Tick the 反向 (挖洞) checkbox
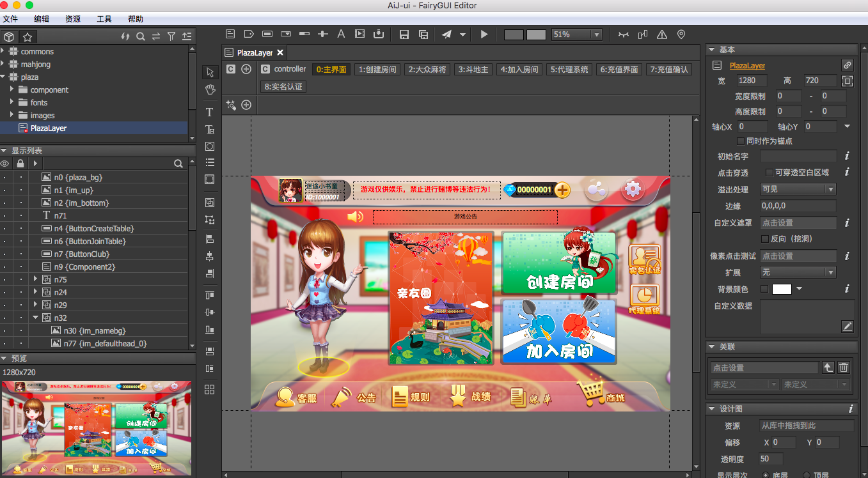This screenshot has height=478, width=868. (x=764, y=239)
